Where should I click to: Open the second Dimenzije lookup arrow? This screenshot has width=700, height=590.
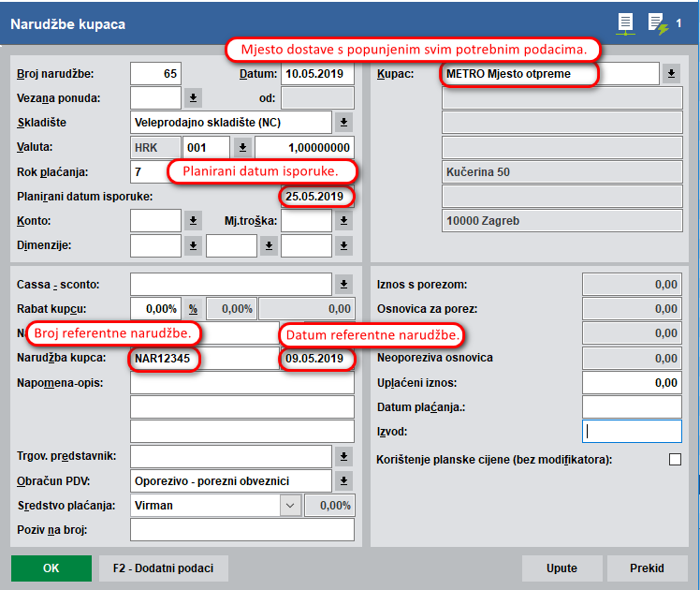point(269,245)
